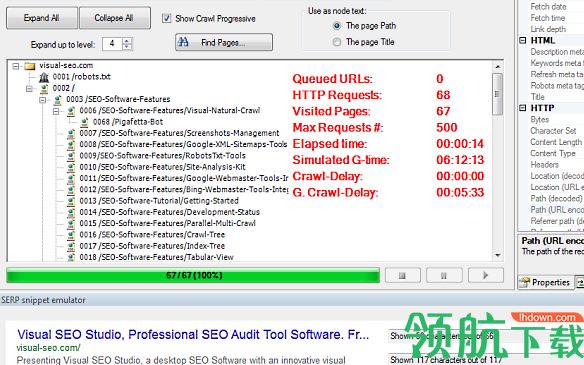Image resolution: width=584 pixels, height=365 pixels.
Task: Click the tree vertical scrollbar thumb
Action: [498, 94]
